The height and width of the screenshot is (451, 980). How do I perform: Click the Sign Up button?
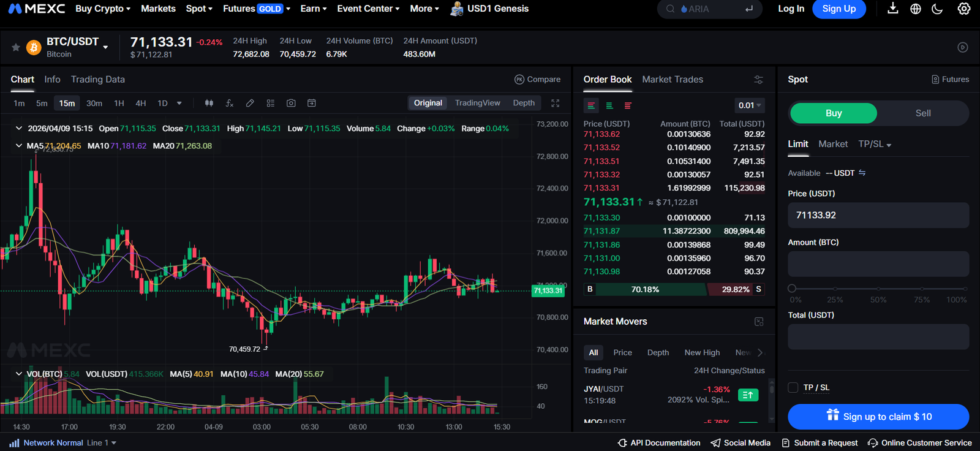(839, 9)
